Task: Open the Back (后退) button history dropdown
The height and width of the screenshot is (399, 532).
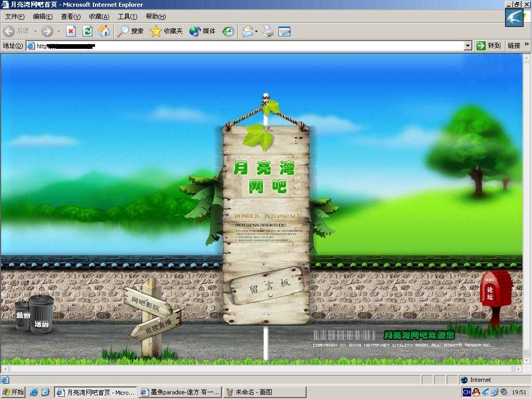Action: [x=35, y=31]
